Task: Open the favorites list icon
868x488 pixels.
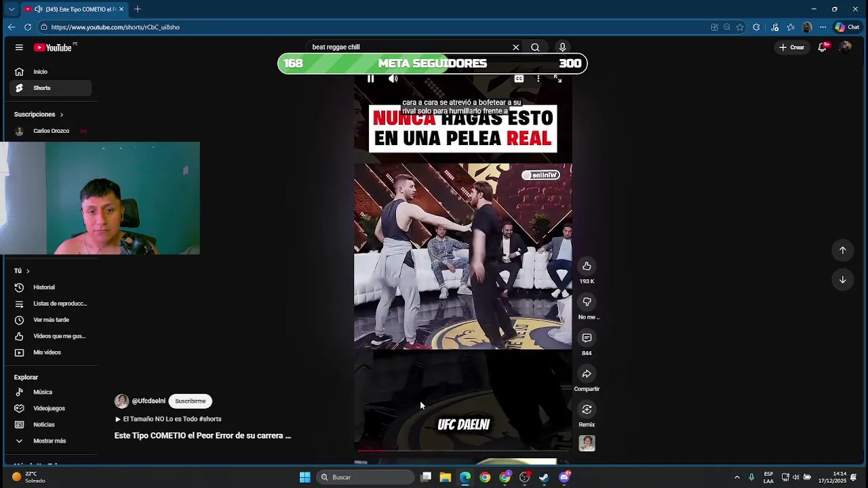Action: 791,27
